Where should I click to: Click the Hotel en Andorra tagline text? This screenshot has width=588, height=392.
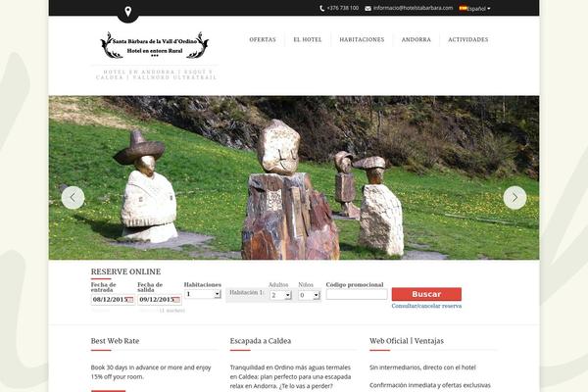point(157,74)
